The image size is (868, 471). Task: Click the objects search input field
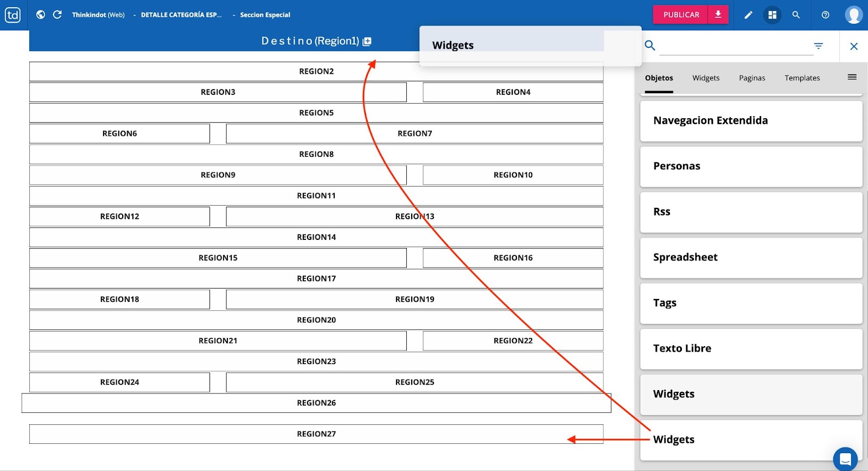pos(736,46)
